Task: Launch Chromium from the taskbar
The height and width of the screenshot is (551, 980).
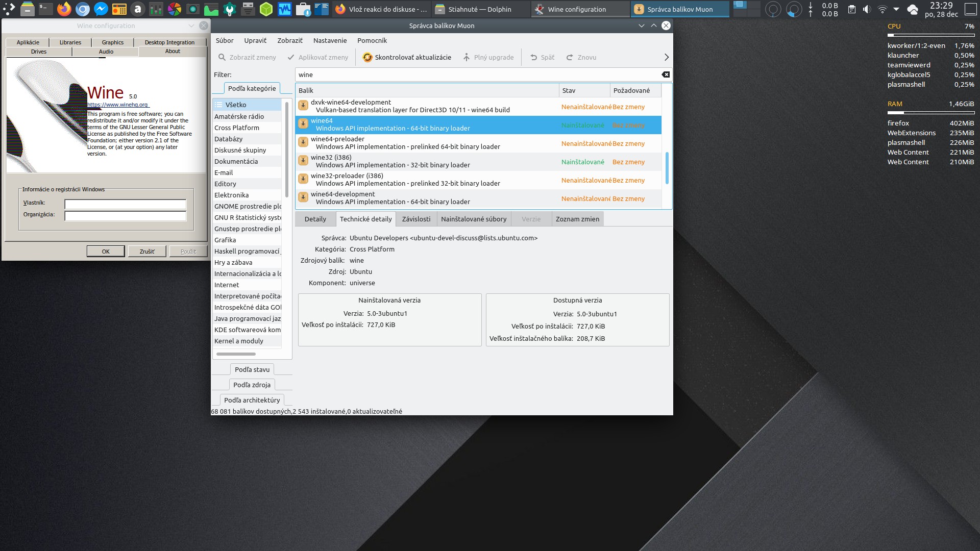Action: (x=83, y=9)
